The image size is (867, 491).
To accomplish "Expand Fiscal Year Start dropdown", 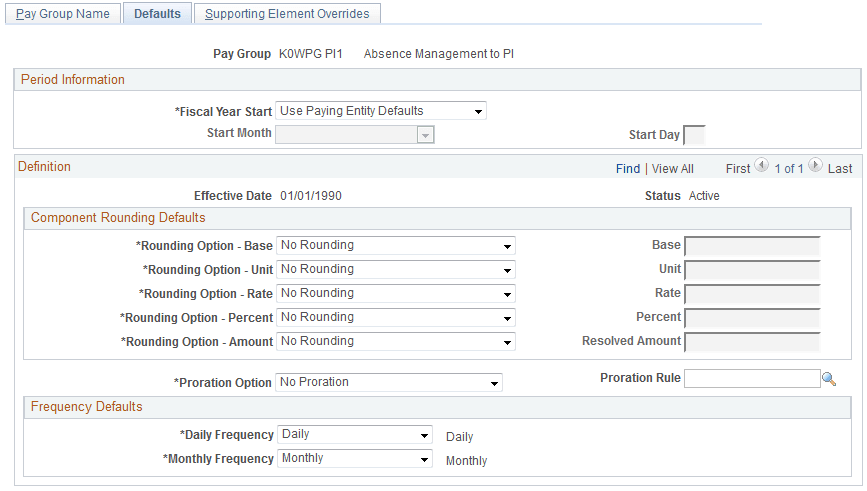I will click(x=381, y=111).
